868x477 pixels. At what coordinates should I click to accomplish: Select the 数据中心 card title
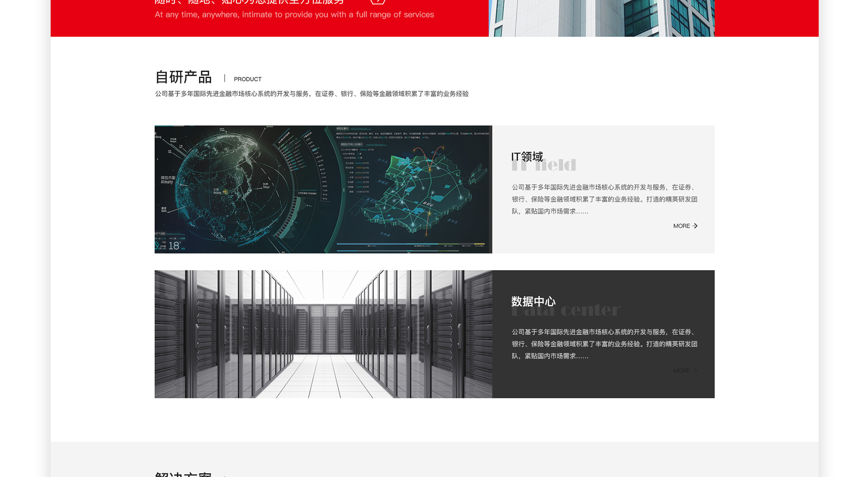click(x=533, y=301)
